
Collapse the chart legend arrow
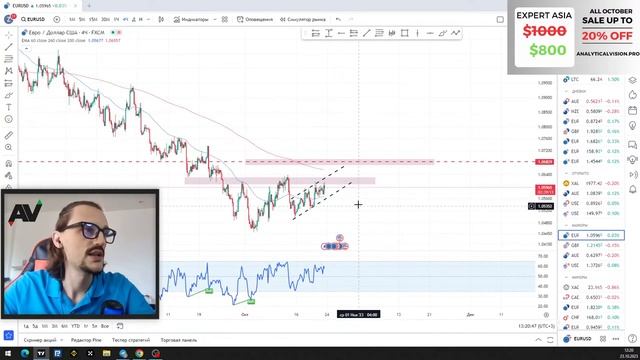pos(27,48)
